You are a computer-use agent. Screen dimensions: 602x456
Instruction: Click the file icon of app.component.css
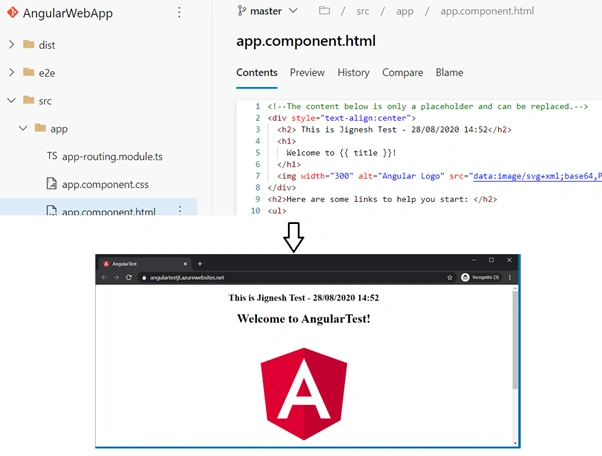51,184
